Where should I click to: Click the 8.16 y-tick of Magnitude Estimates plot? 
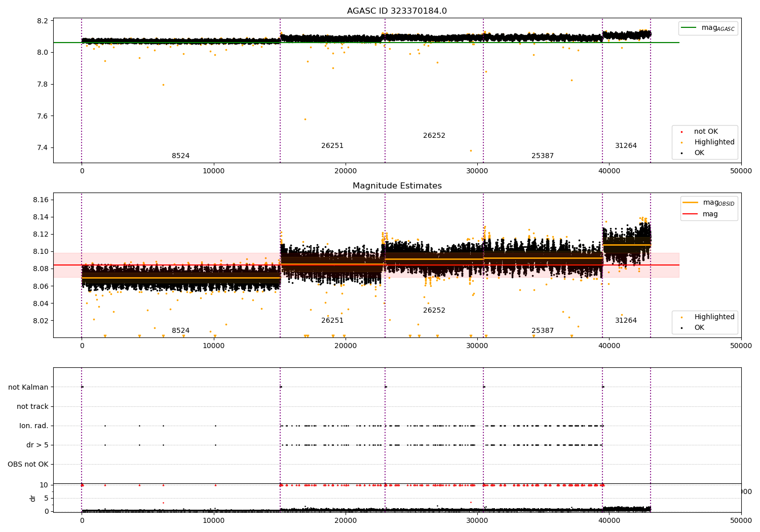click(41, 200)
